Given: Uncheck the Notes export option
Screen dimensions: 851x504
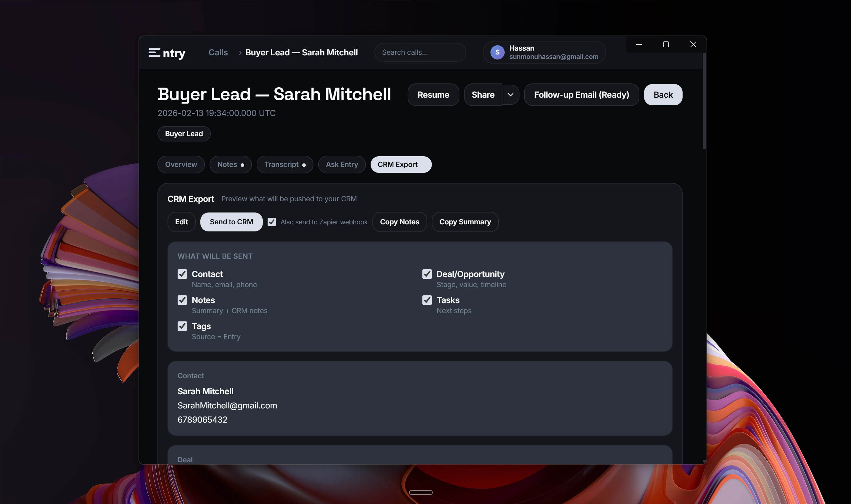Looking at the screenshot, I should pos(183,300).
